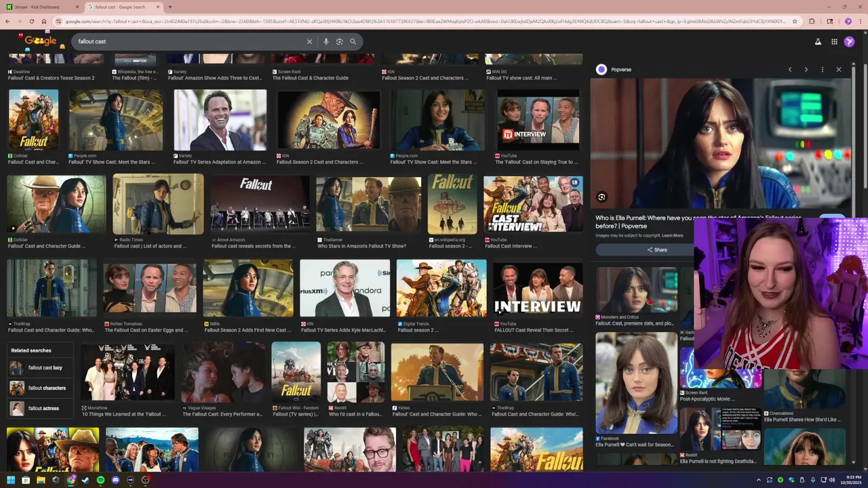The width and height of the screenshot is (868, 488).
Task: Close the Popverse image preview panel
Action: tap(839, 69)
